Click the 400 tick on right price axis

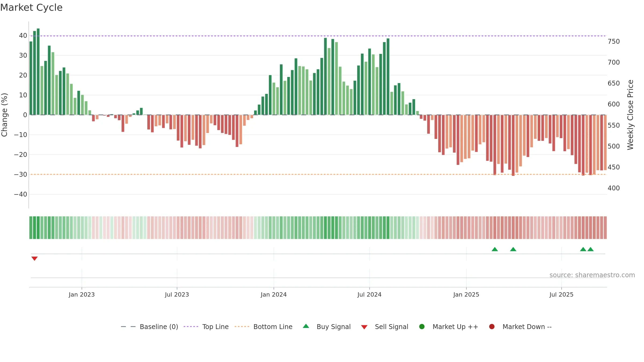pos(614,188)
